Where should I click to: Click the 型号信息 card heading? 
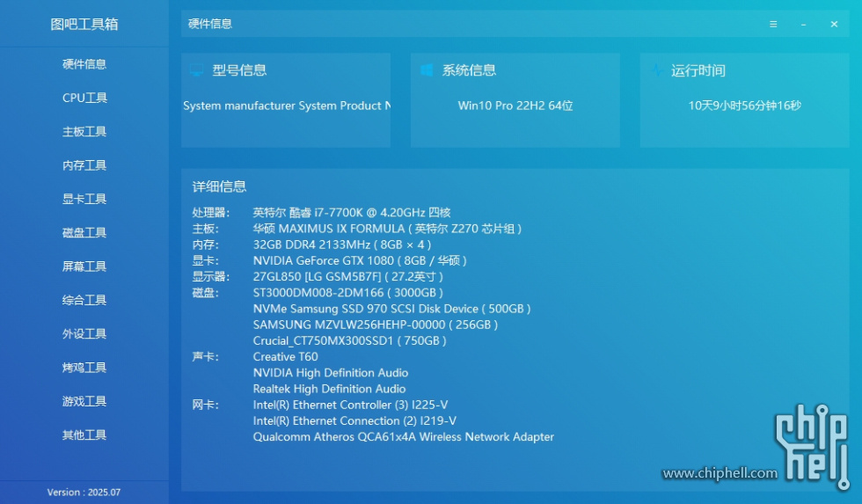click(x=239, y=69)
